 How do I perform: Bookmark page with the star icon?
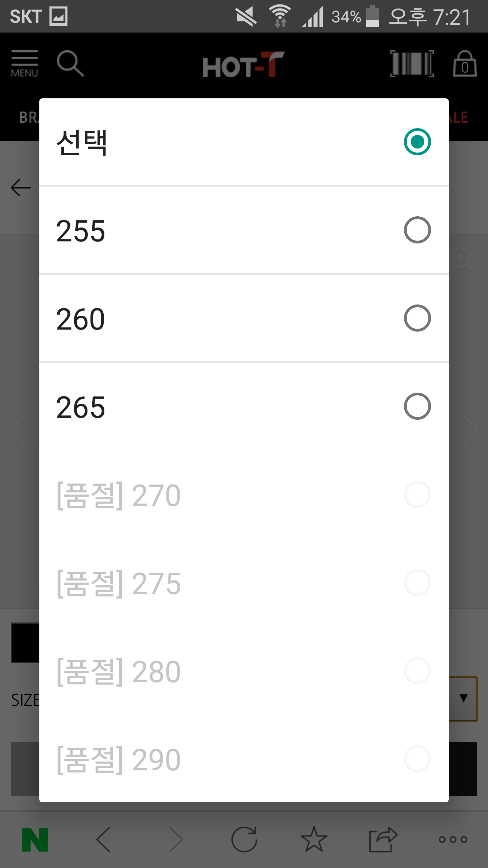(x=314, y=840)
